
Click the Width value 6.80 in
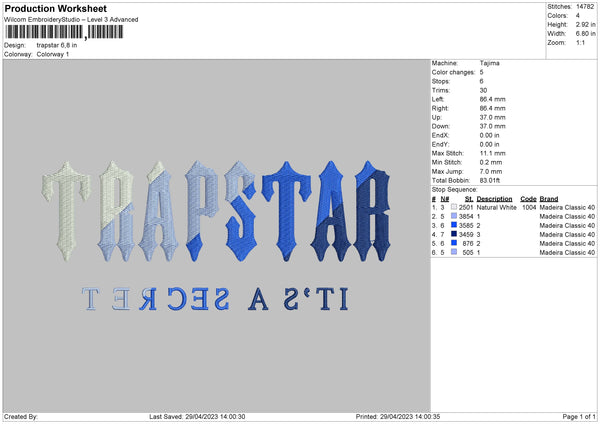pyautogui.click(x=585, y=34)
